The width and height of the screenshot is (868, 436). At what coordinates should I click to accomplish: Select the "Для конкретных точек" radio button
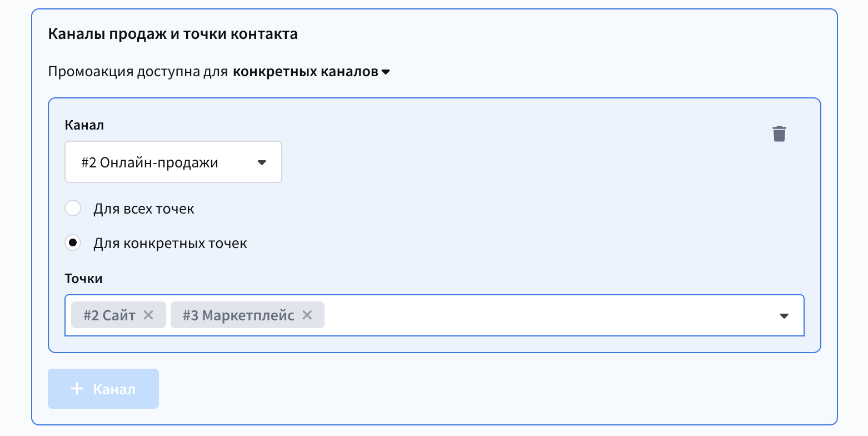pos(73,243)
